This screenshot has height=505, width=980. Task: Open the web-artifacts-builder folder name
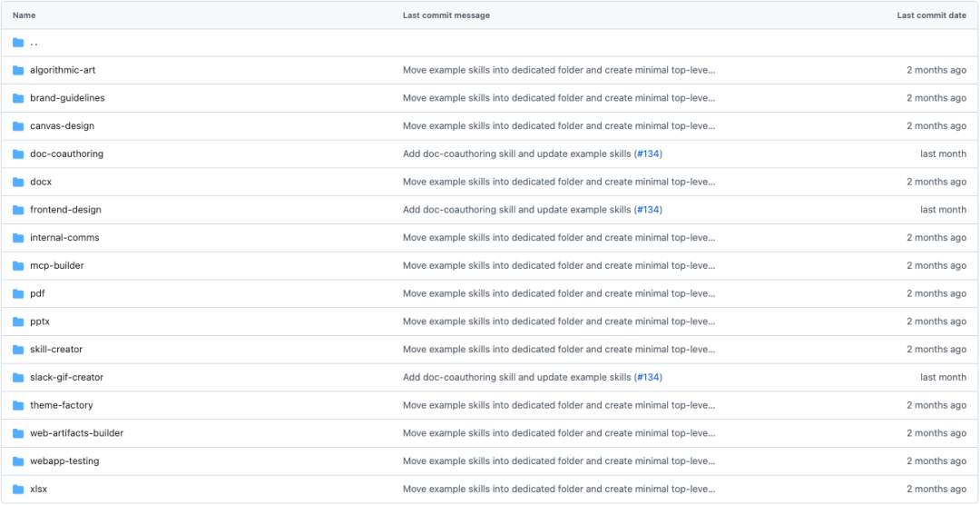[x=76, y=433]
